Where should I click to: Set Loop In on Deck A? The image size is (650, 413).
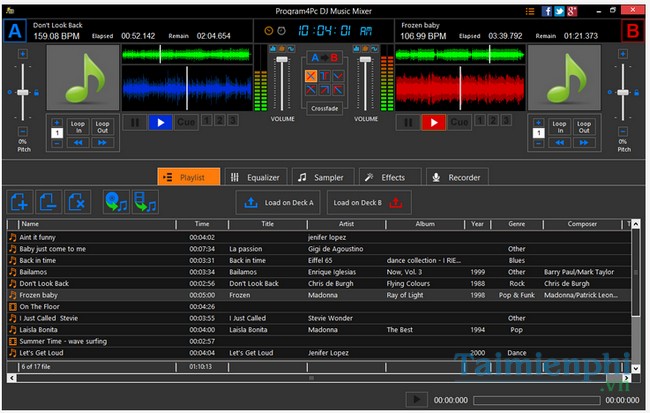tap(78, 127)
